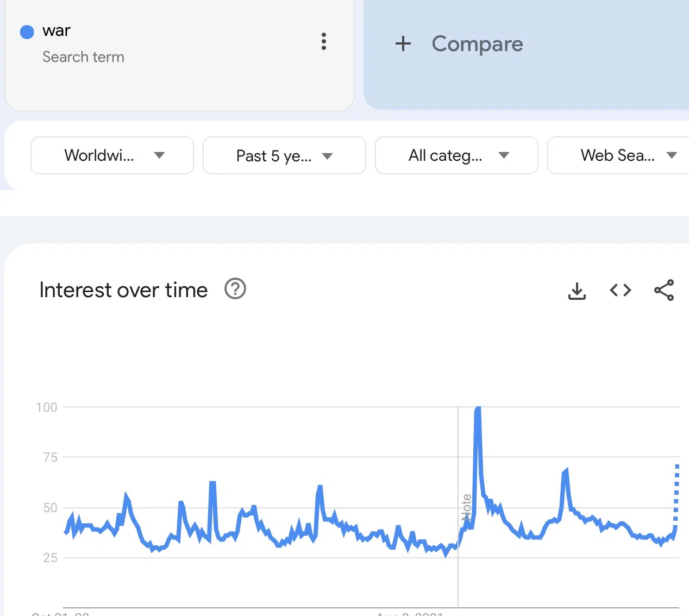This screenshot has width=689, height=616.
Task: Click the Compare card to add term
Action: (x=526, y=54)
